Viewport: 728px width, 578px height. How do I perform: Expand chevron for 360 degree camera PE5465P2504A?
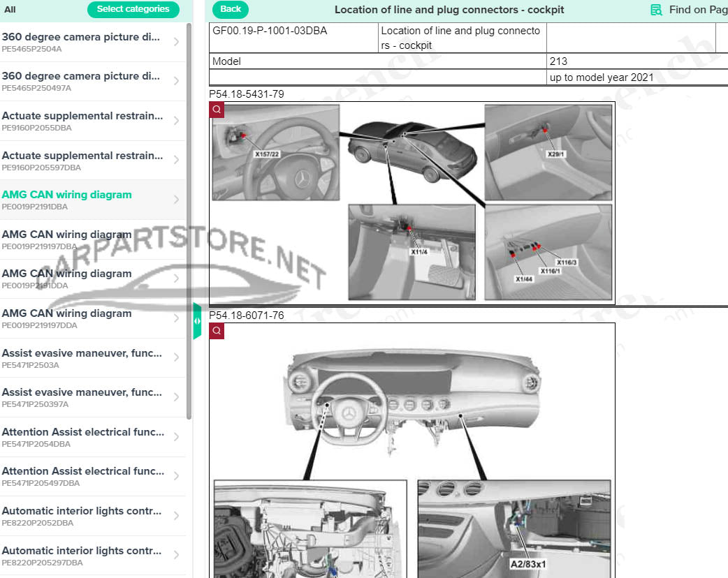175,42
